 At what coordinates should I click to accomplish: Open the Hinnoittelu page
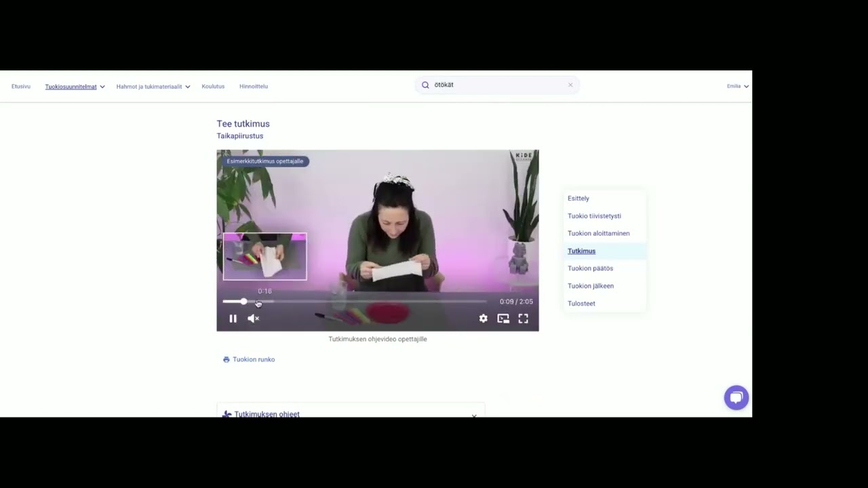(254, 86)
